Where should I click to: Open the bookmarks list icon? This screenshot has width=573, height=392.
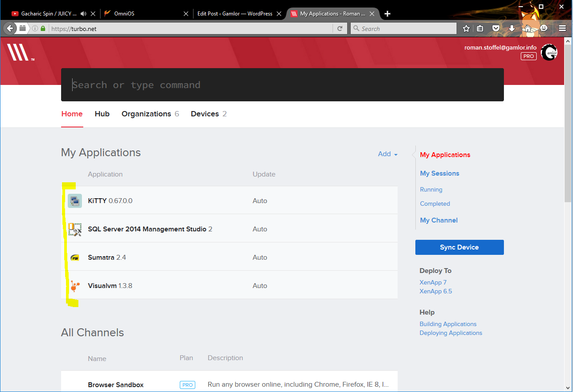pos(480,28)
